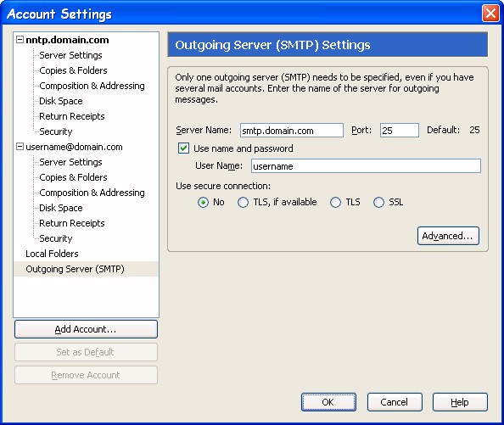Viewport: 504px width, 425px height.
Task: Open Advanced SMTP settings
Action: (x=448, y=236)
